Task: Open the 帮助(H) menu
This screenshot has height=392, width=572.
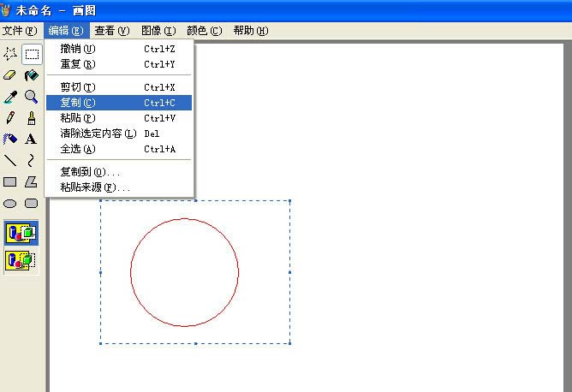Action: click(x=251, y=31)
